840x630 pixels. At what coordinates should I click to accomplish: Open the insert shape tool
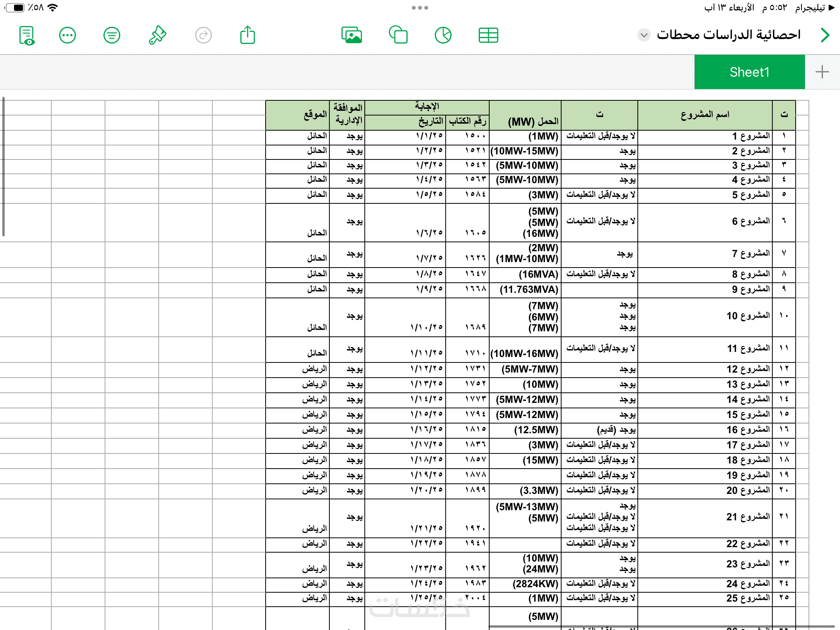398,35
